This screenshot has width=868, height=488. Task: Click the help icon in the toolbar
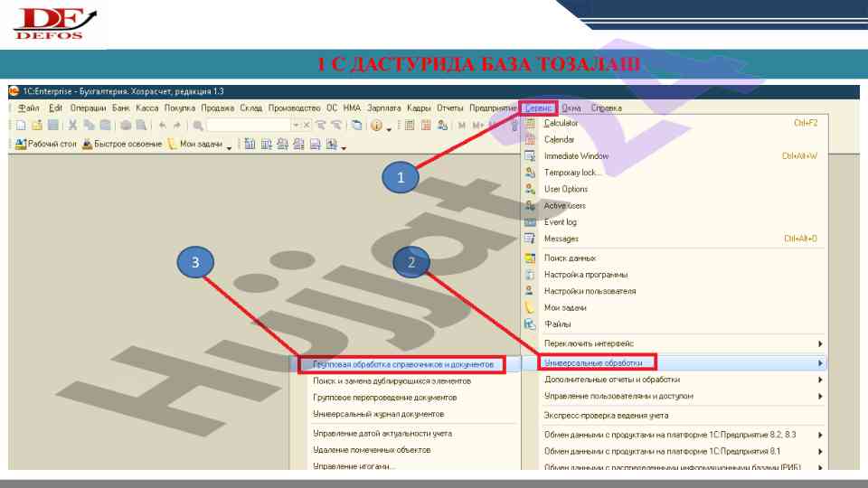tap(375, 126)
